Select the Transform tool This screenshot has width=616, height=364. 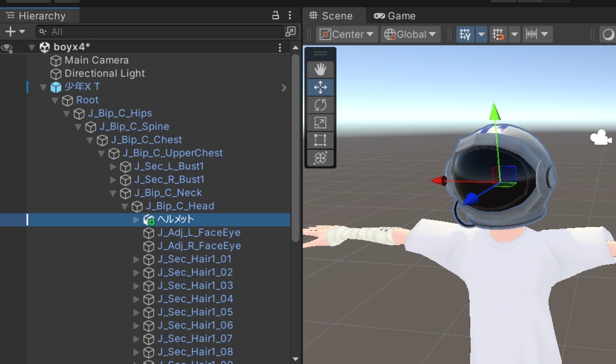tap(320, 158)
